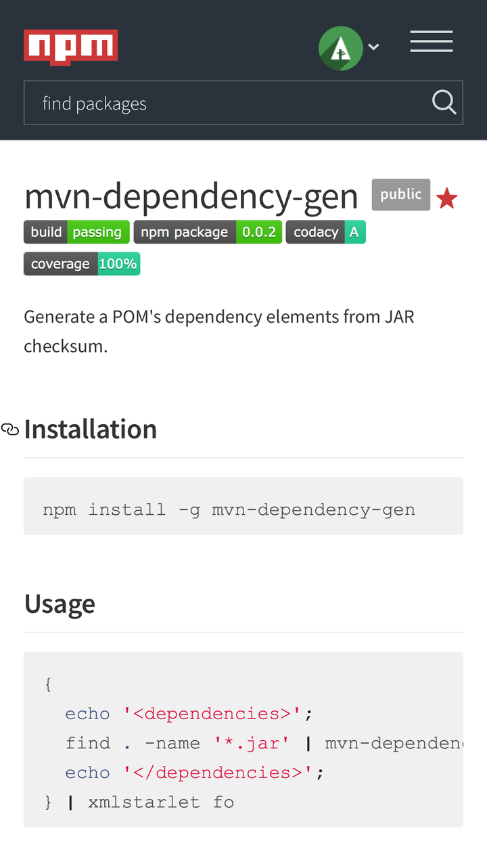487x868 pixels.
Task: Open the codacy A badge
Action: pos(325,232)
